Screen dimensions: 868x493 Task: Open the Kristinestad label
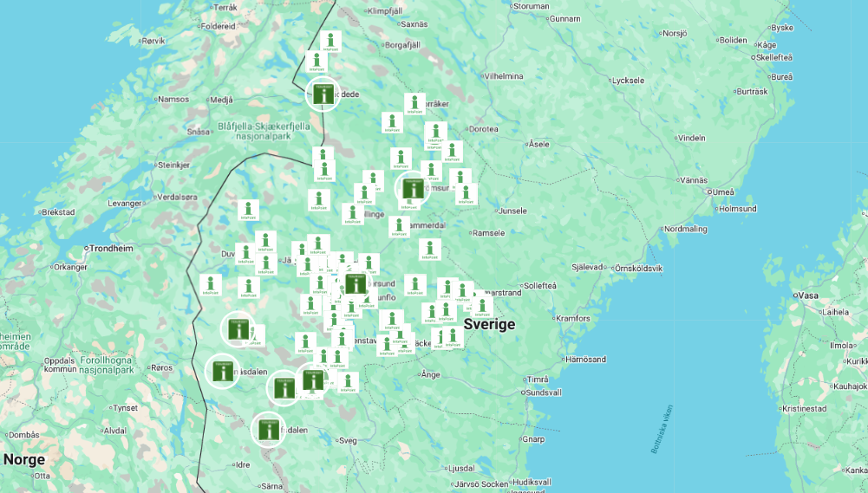(x=805, y=409)
